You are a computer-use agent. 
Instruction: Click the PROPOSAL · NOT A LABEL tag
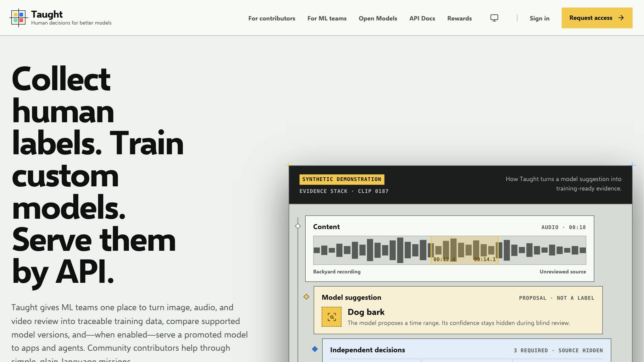tap(557, 298)
